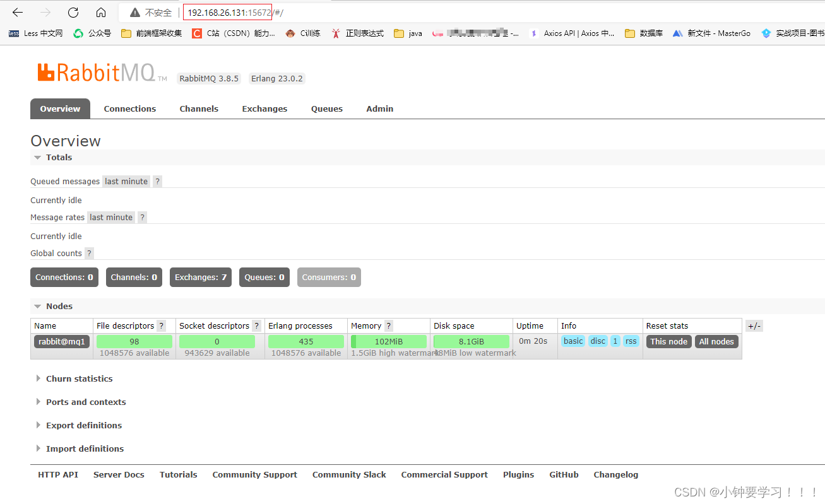This screenshot has height=504, width=825.
Task: Open the C训练 bookmark
Action: click(x=303, y=33)
